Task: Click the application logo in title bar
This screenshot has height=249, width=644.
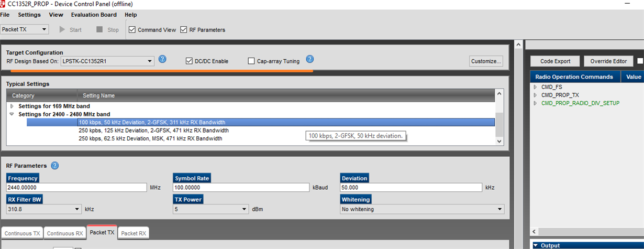Action: (x=3, y=3)
